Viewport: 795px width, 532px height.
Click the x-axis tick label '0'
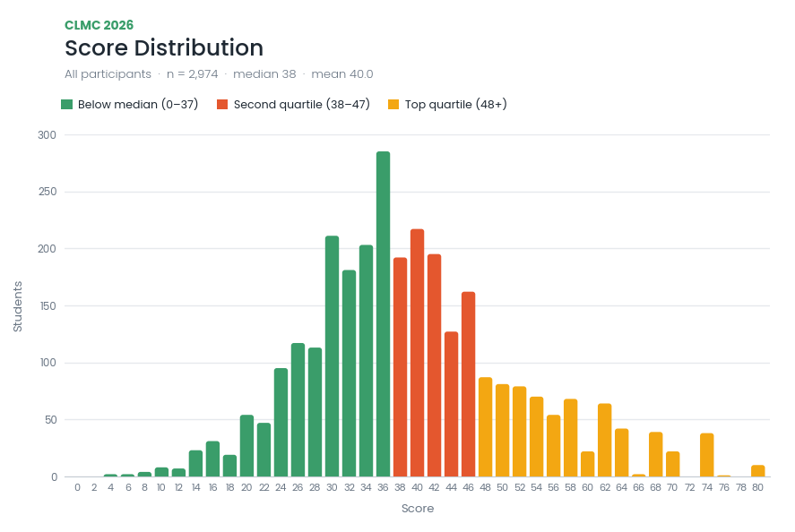(x=77, y=487)
